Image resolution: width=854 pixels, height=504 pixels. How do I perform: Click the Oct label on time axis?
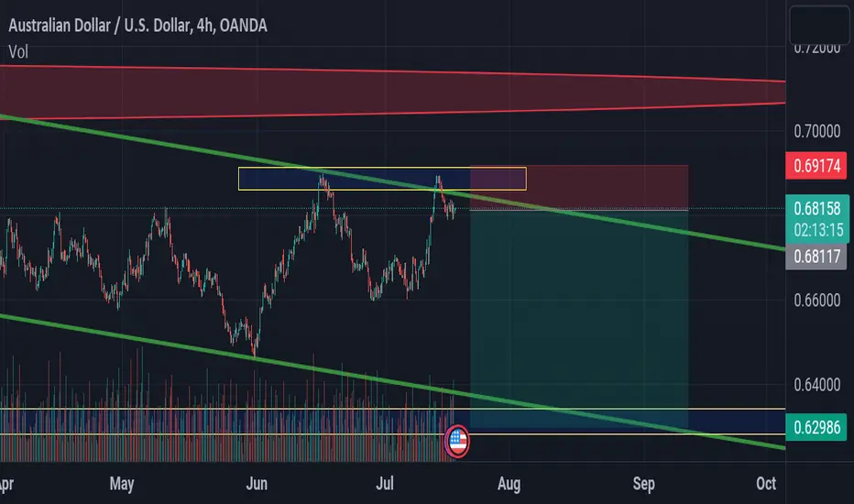coord(766,483)
